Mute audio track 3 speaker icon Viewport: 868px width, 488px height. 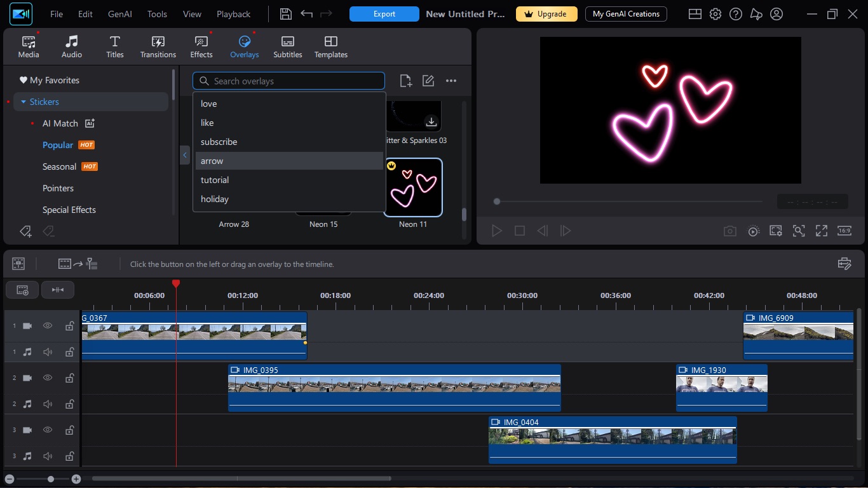pyautogui.click(x=48, y=456)
